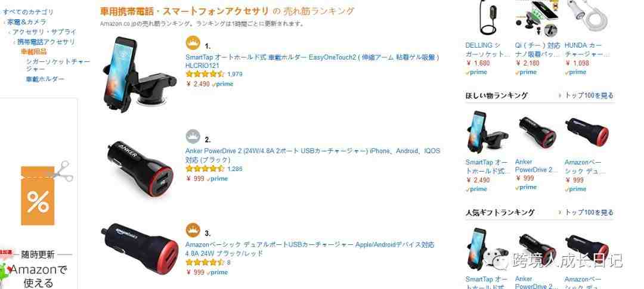Select シガーソケットチャージャー subcategory

tap(58, 65)
